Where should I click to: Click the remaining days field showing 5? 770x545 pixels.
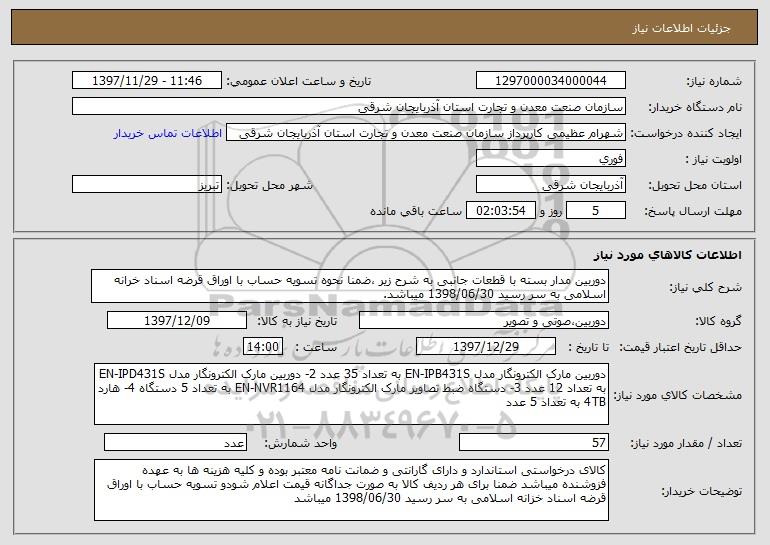coord(596,211)
